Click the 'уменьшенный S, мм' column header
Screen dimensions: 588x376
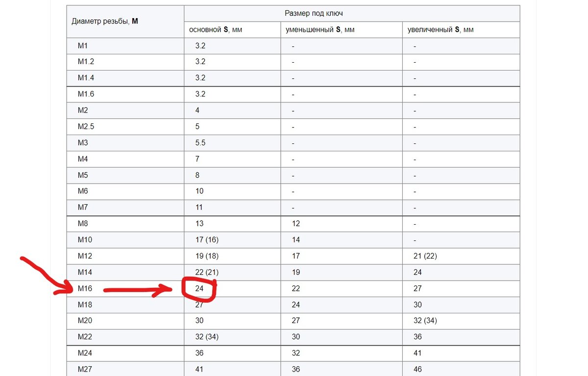(x=320, y=29)
